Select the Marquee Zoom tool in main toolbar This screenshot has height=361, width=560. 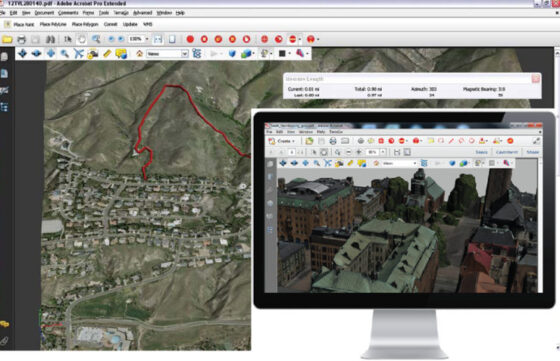(96, 39)
